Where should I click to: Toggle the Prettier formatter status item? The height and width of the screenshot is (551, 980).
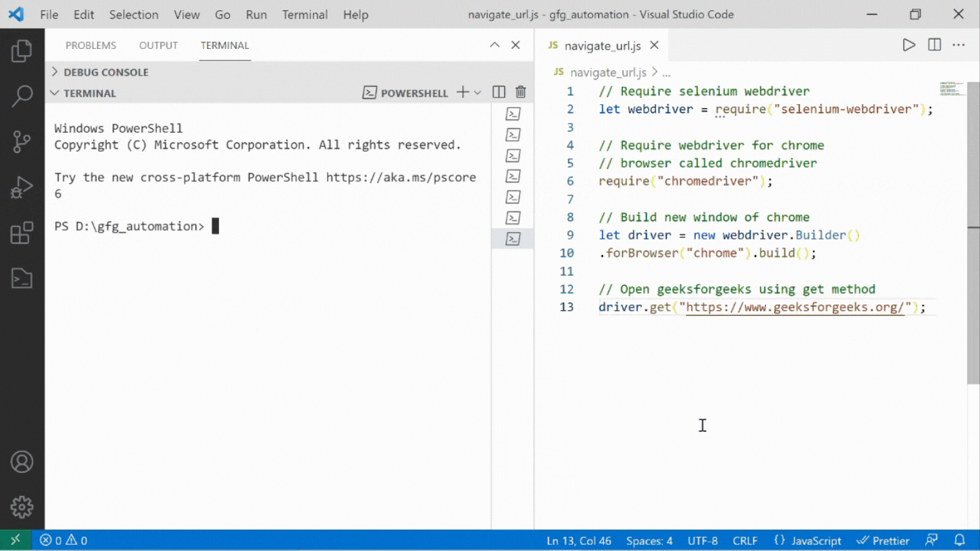pyautogui.click(x=883, y=540)
